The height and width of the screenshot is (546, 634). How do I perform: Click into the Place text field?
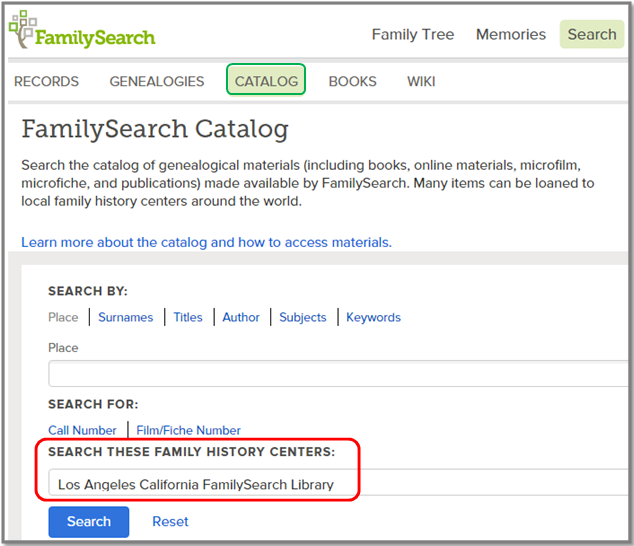pyautogui.click(x=340, y=374)
